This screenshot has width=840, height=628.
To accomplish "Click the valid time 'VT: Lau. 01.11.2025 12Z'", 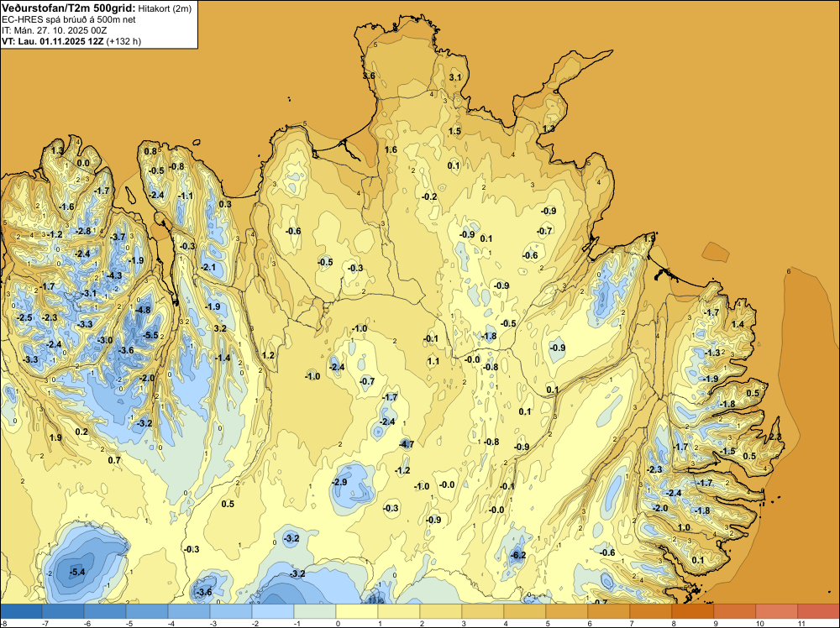I will click(52, 41).
